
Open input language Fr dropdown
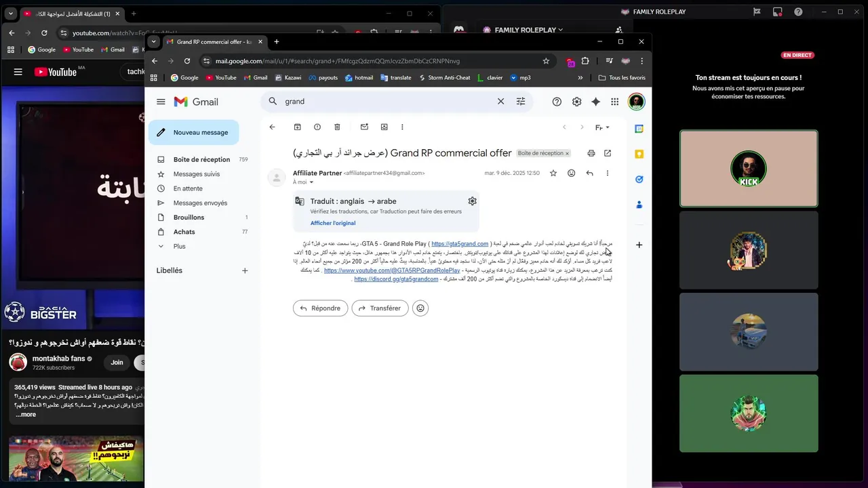coord(602,127)
